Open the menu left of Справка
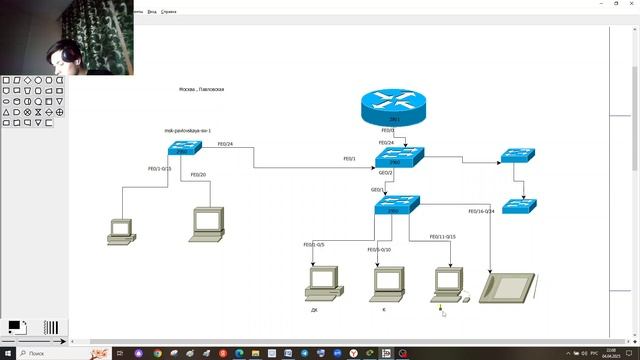This screenshot has width=640, height=360. [x=152, y=12]
